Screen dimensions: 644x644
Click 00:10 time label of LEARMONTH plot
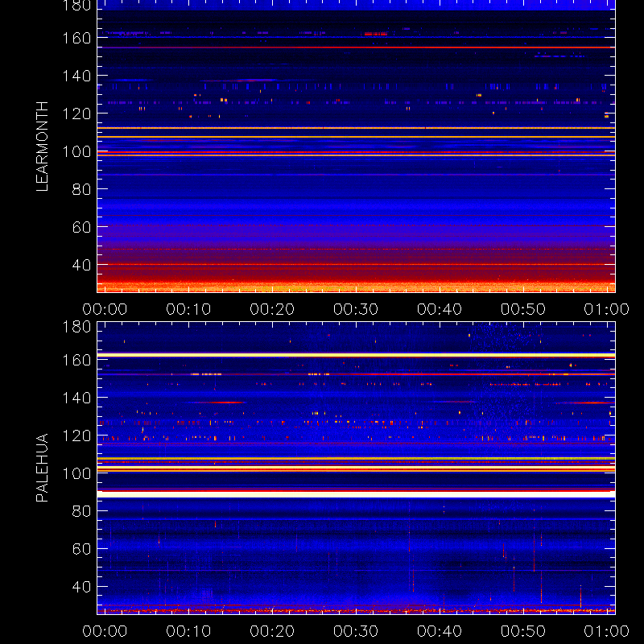pyautogui.click(x=188, y=309)
